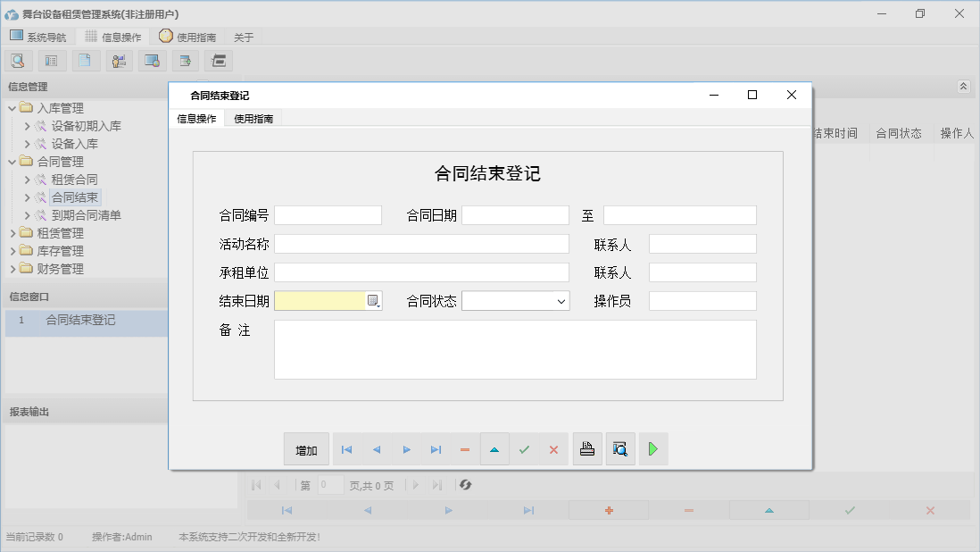This screenshot has width=980, height=552.
Task: Delete the record with the red minus icon
Action: (x=465, y=449)
